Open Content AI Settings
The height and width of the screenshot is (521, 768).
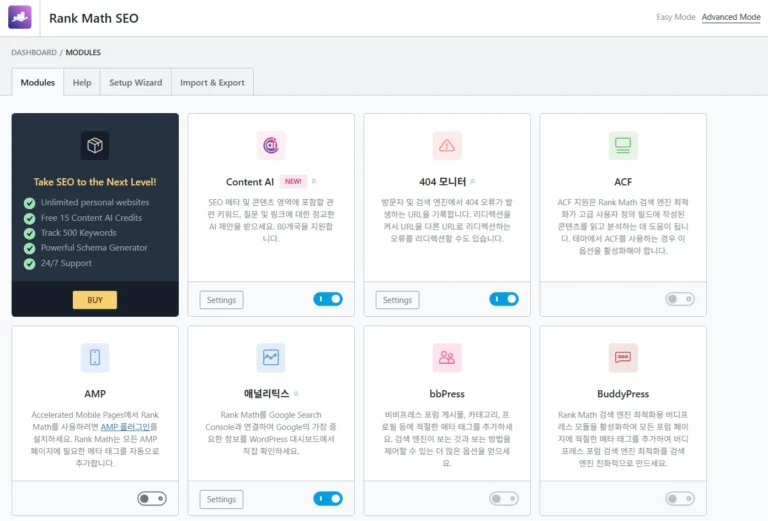[x=221, y=300]
